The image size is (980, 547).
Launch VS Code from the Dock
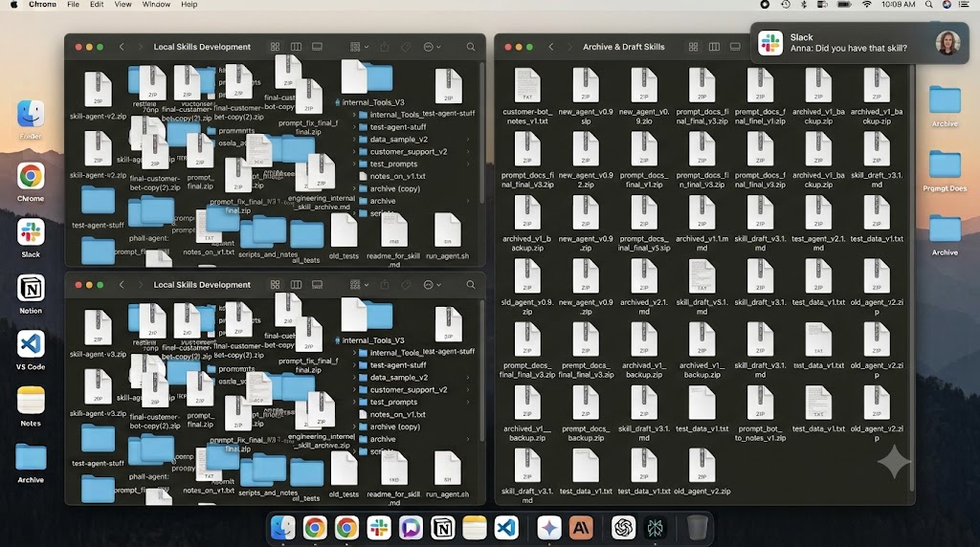[x=506, y=528]
